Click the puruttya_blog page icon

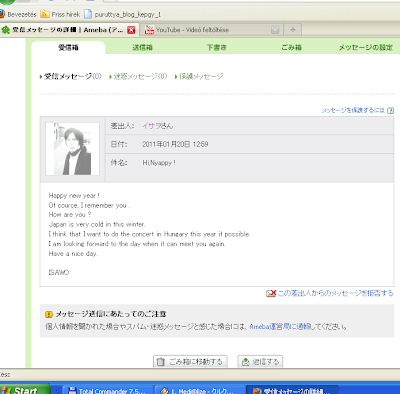click(x=88, y=14)
